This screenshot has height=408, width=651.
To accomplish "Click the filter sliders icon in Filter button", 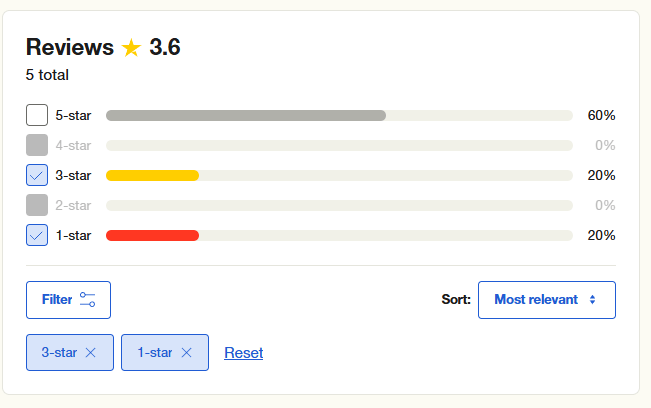I will pyautogui.click(x=88, y=300).
